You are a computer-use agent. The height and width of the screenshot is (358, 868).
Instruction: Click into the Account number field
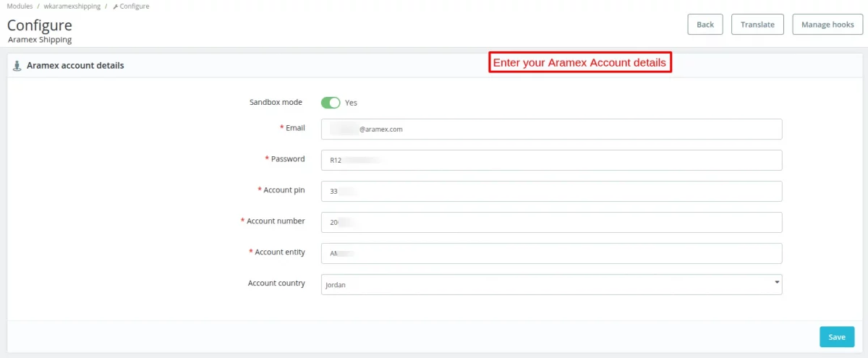tap(551, 222)
